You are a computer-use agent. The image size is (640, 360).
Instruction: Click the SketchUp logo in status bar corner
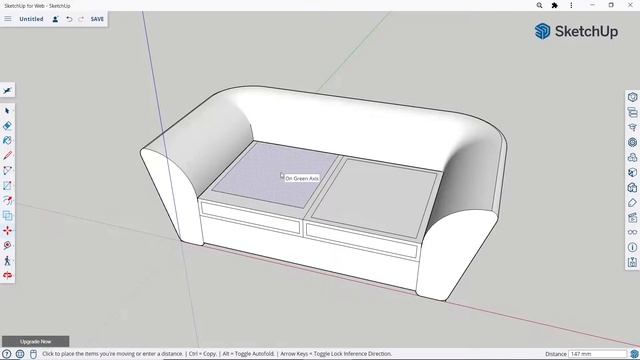coord(634,354)
